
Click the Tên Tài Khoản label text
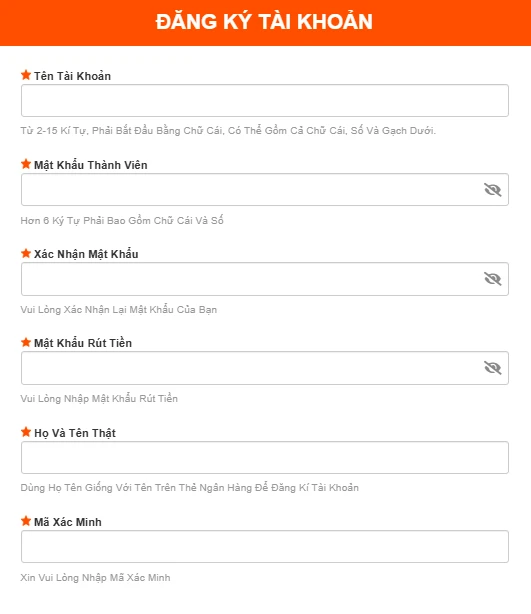coord(72,76)
